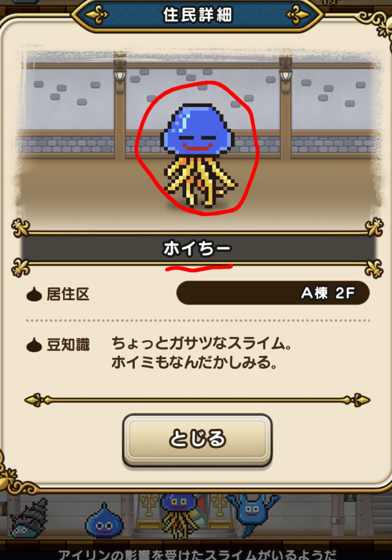Click the slime drop icon beside 豆知識

34,345
